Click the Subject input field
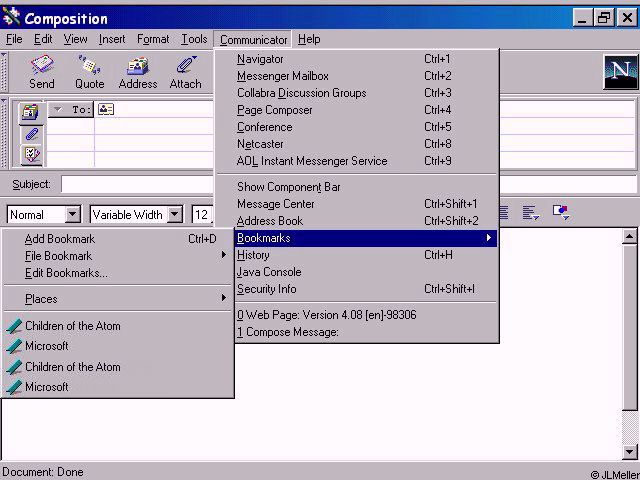 pyautogui.click(x=349, y=184)
